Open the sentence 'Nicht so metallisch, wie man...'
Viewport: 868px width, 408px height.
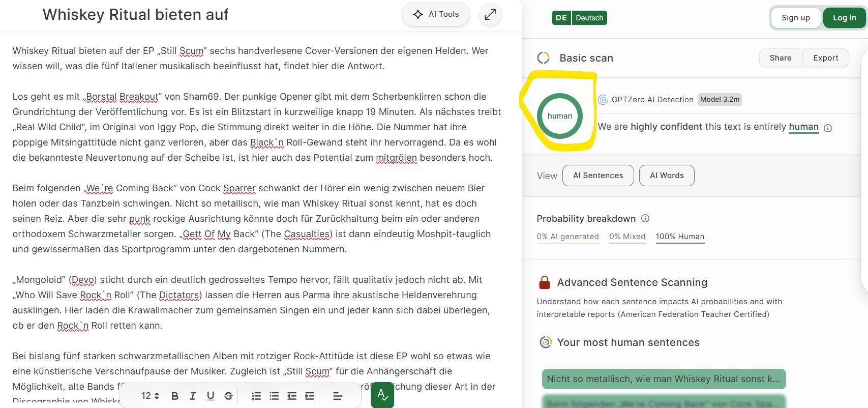click(x=664, y=379)
